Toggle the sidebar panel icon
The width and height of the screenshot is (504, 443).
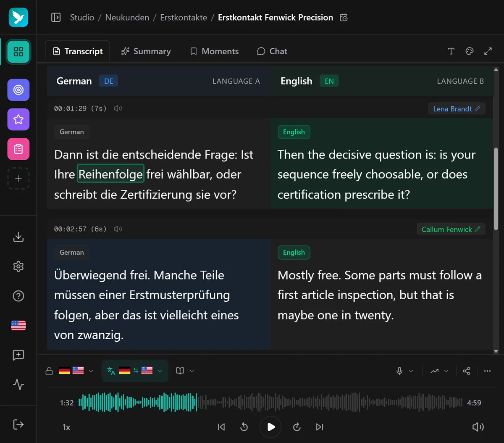tap(56, 17)
